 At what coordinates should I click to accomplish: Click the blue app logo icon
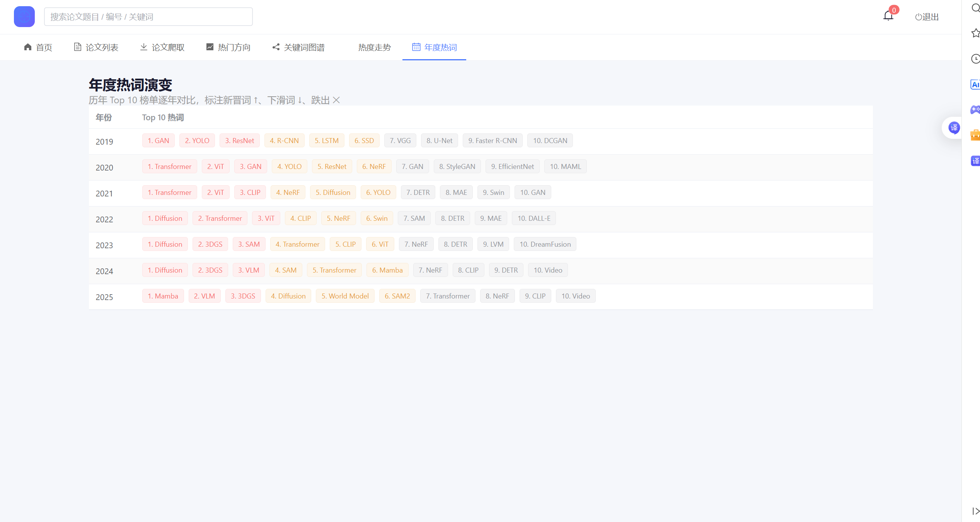click(x=24, y=17)
